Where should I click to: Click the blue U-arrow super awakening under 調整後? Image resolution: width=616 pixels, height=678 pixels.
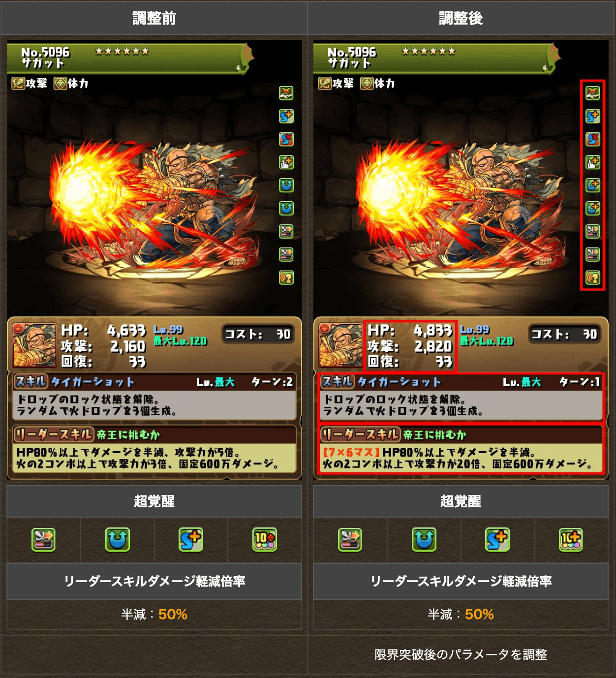pyautogui.click(x=424, y=540)
